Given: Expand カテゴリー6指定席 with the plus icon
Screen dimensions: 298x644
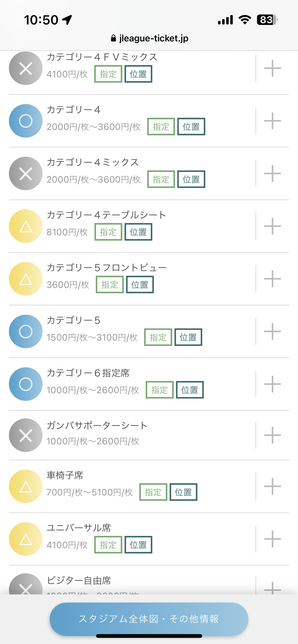Looking at the screenshot, I should 272,384.
